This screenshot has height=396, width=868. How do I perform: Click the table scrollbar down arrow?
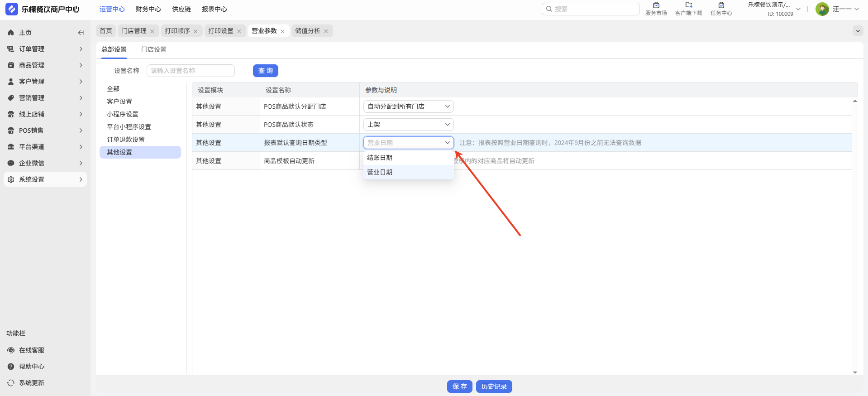pos(855,372)
